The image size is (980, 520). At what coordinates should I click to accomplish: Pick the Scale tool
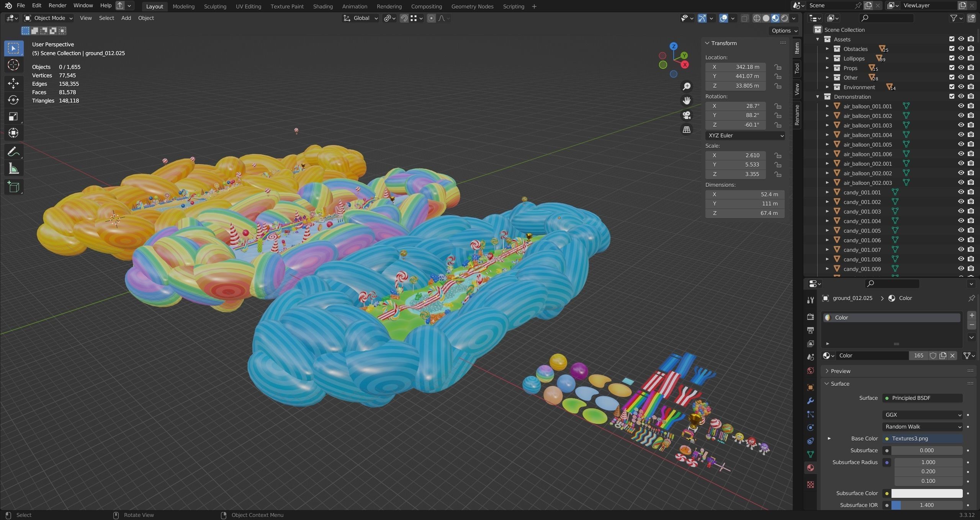13,117
